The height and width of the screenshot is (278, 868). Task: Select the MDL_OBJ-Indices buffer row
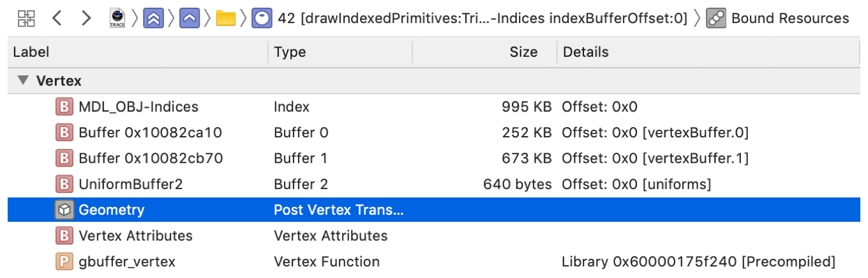coord(434,107)
